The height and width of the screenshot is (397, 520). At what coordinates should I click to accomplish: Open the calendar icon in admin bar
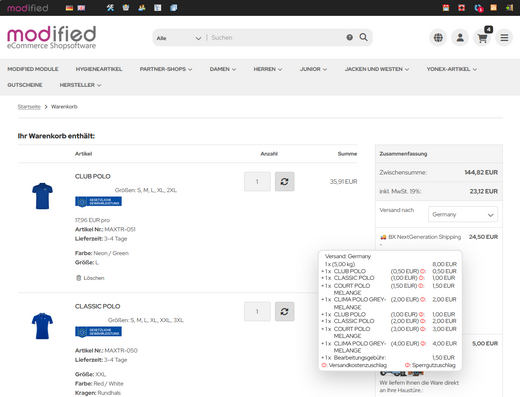pos(446,8)
